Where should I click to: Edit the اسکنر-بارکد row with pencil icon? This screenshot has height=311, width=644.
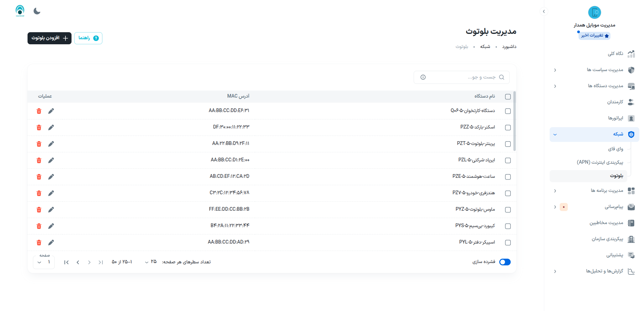point(51,127)
